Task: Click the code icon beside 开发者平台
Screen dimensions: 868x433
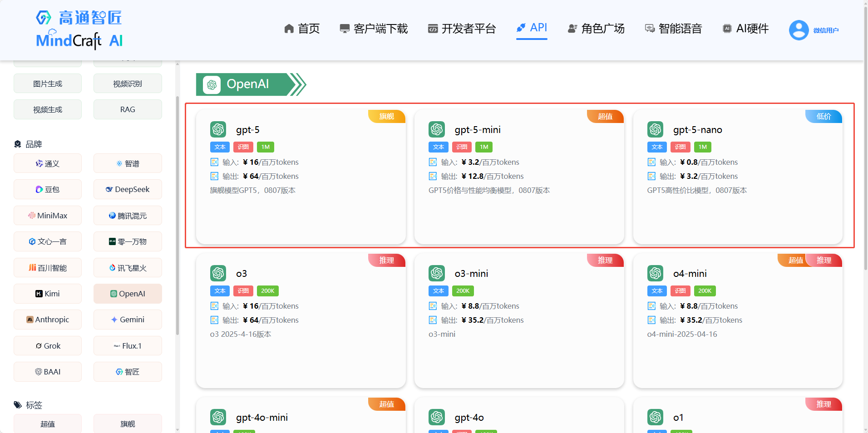Action: [x=433, y=29]
